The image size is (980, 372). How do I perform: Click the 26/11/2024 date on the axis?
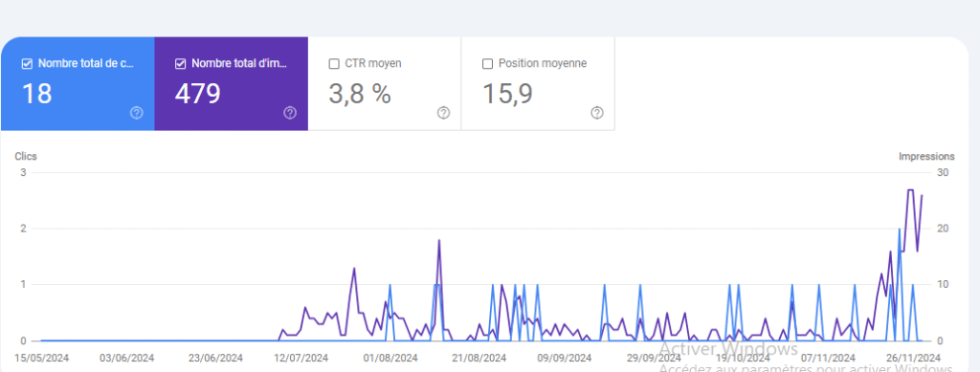pyautogui.click(x=913, y=359)
